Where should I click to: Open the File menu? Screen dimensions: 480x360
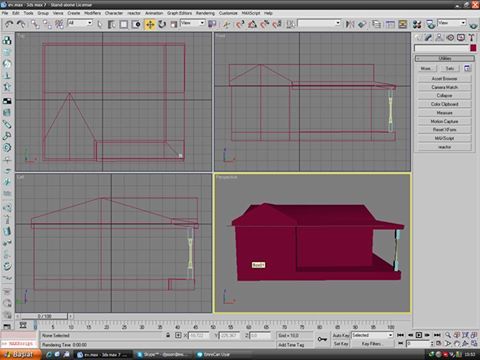[5, 13]
